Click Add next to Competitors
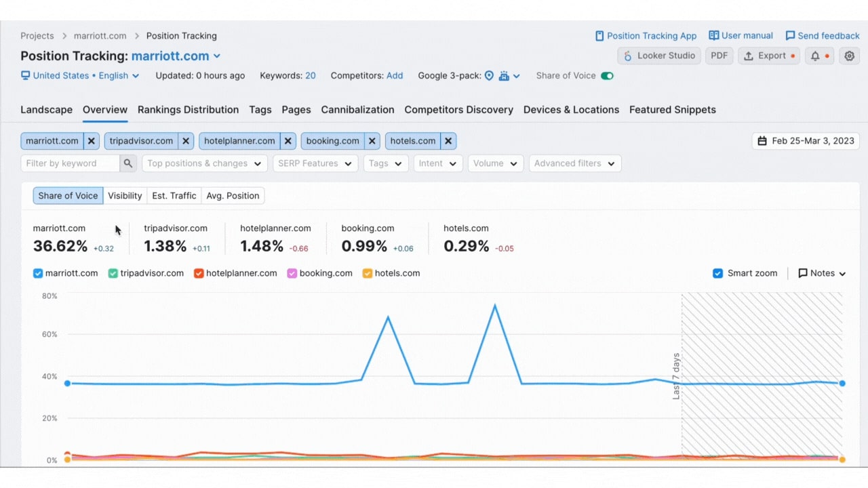This screenshot has width=868, height=488. pos(395,75)
